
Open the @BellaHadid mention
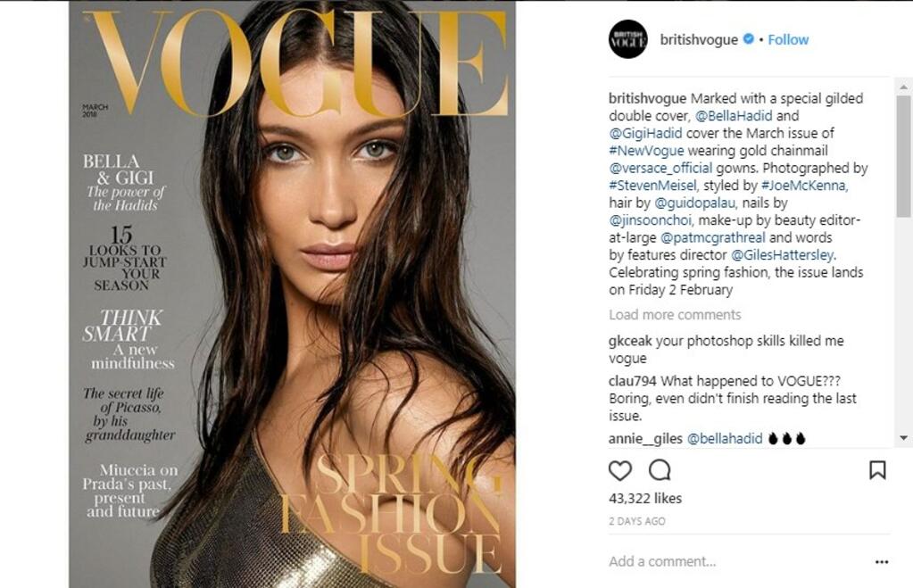tap(734, 116)
